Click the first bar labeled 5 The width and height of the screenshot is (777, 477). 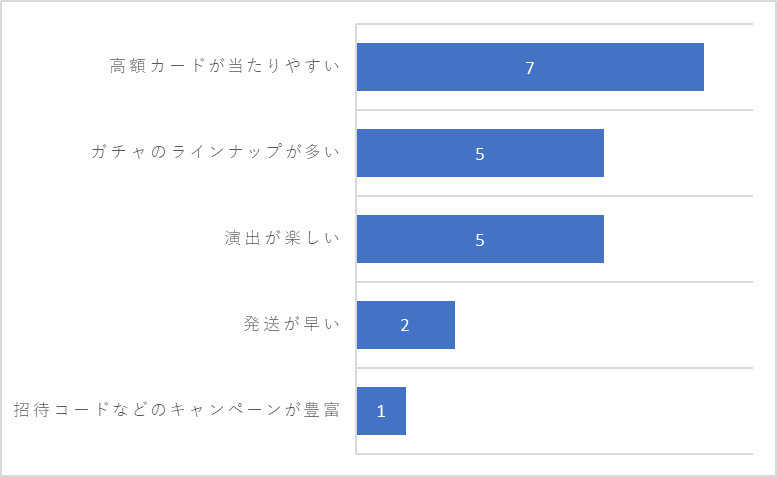tap(480, 153)
